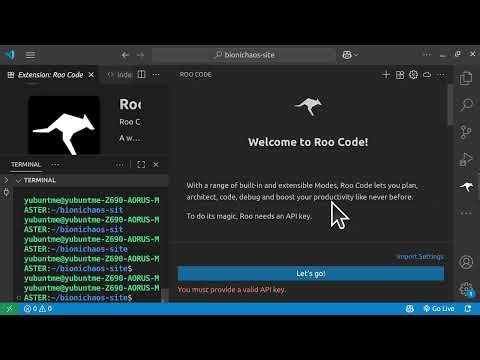Go forward with the right arrow
This screenshot has width=480, height=360.
(x=140, y=55)
